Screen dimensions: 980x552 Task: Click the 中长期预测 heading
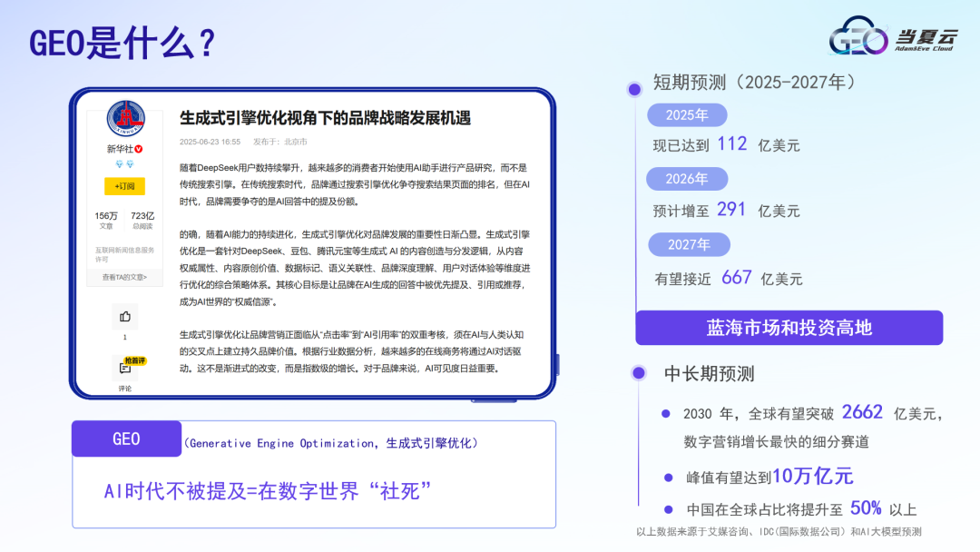tap(710, 374)
